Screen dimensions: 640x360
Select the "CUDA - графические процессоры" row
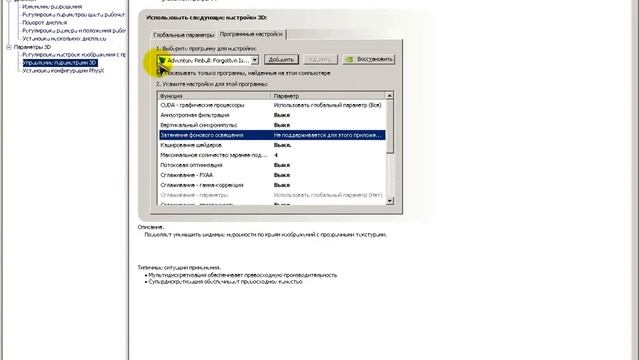(x=272, y=105)
